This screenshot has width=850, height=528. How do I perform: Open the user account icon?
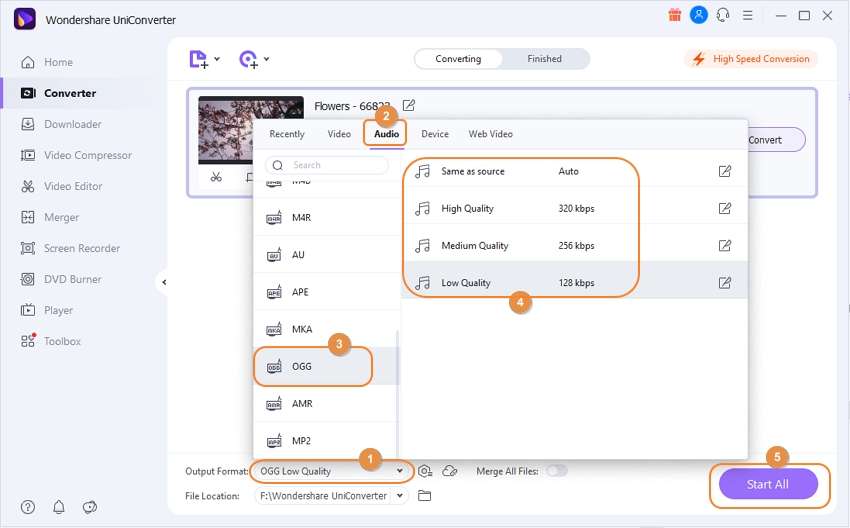699,15
